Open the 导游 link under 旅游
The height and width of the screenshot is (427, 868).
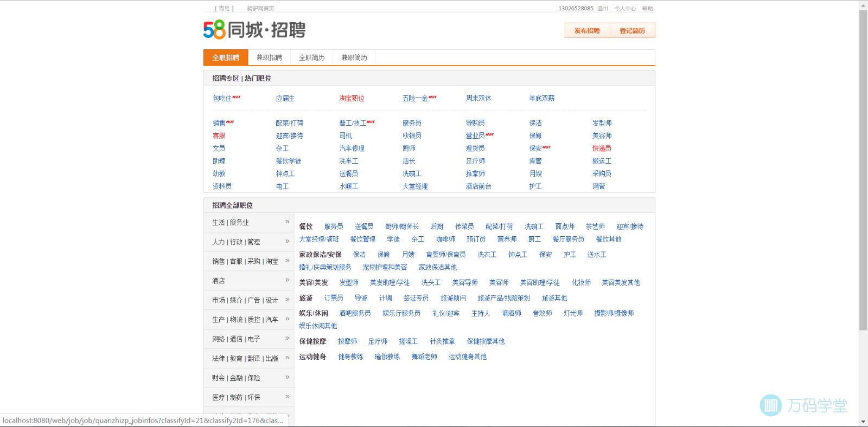point(361,297)
